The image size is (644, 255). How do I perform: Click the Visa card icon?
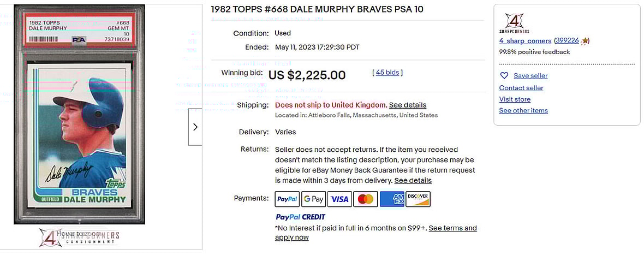coord(339,199)
